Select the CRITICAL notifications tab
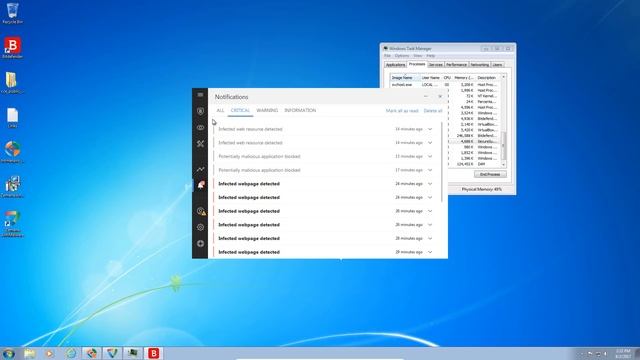 (240, 110)
